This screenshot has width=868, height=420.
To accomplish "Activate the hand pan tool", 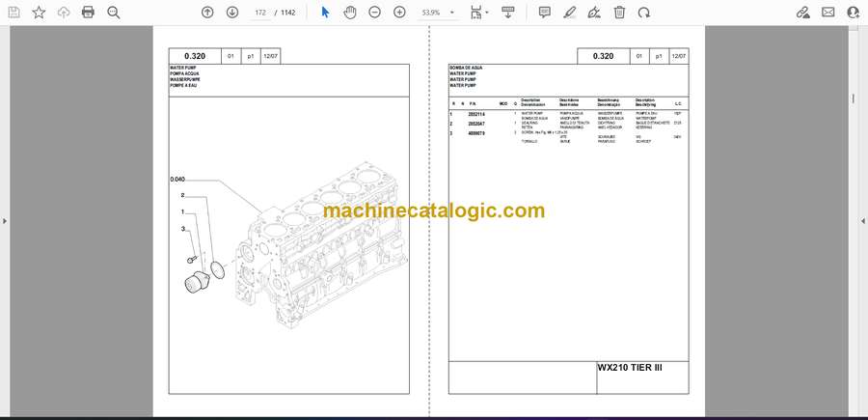I will [350, 13].
